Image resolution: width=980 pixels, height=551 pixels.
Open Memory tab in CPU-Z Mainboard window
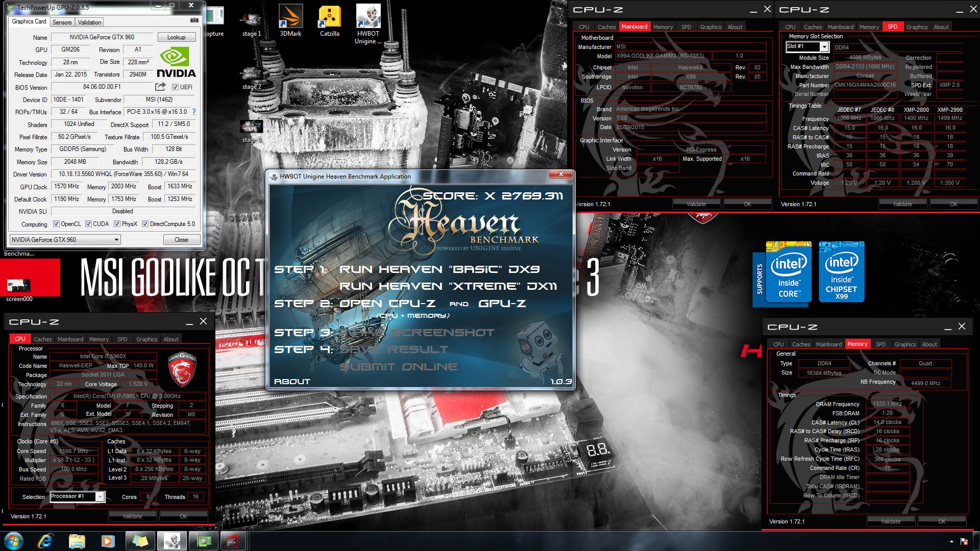pyautogui.click(x=663, y=27)
